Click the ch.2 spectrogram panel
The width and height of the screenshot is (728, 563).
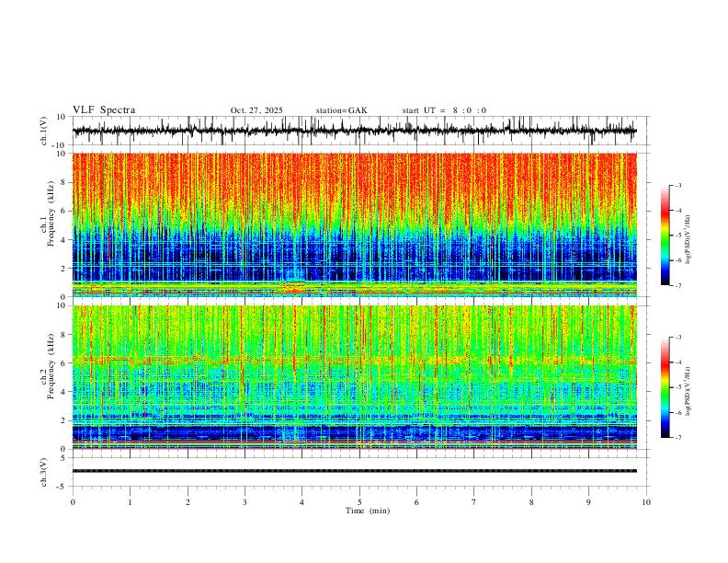coord(354,377)
